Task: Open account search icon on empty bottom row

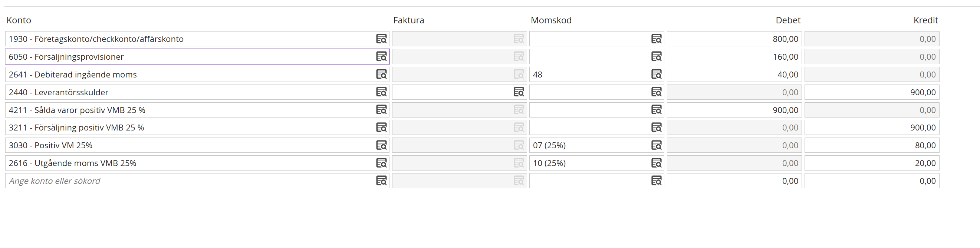Action: coord(381,181)
